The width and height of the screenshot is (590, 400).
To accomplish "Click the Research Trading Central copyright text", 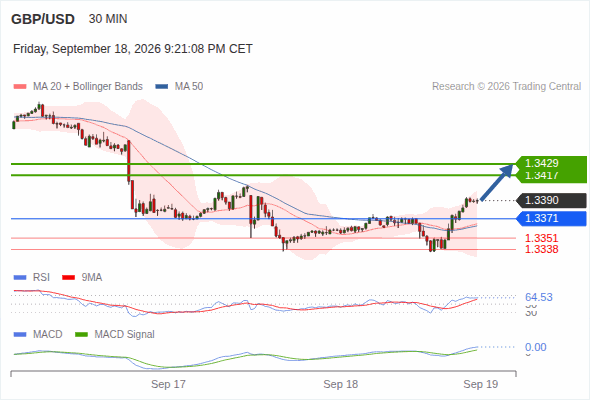I will point(506,87).
